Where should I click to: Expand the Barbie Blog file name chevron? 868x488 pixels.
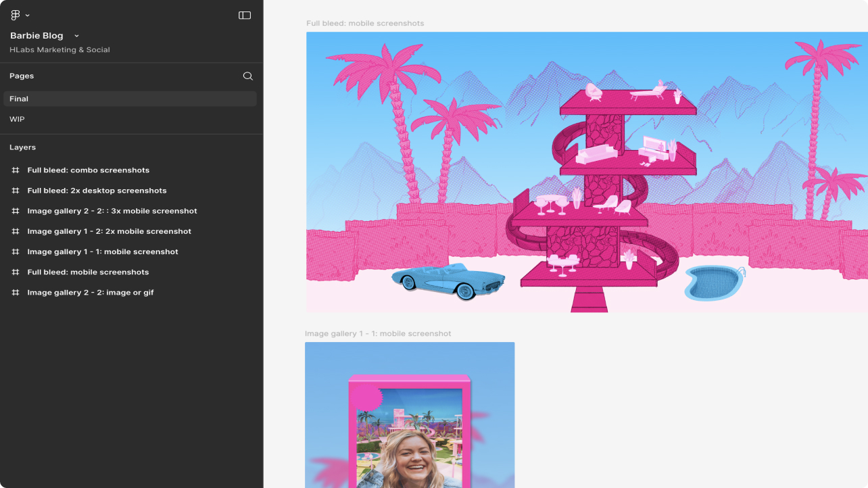[x=76, y=36]
